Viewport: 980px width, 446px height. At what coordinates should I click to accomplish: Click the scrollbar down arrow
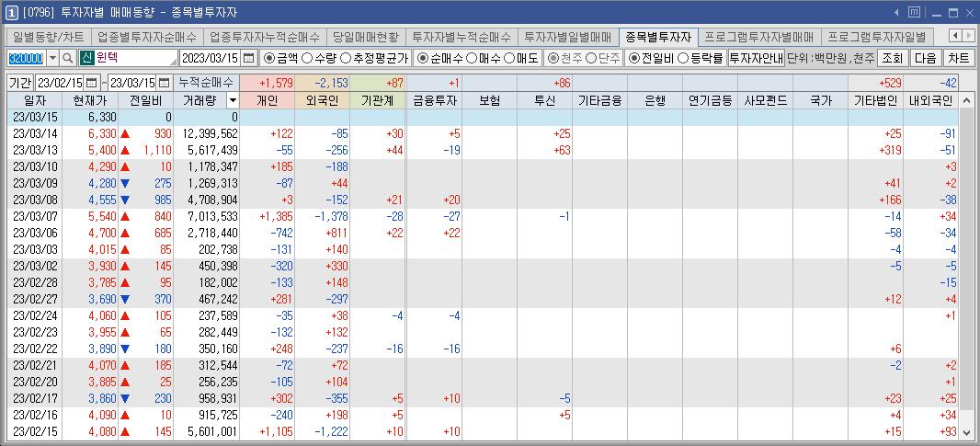(966, 433)
